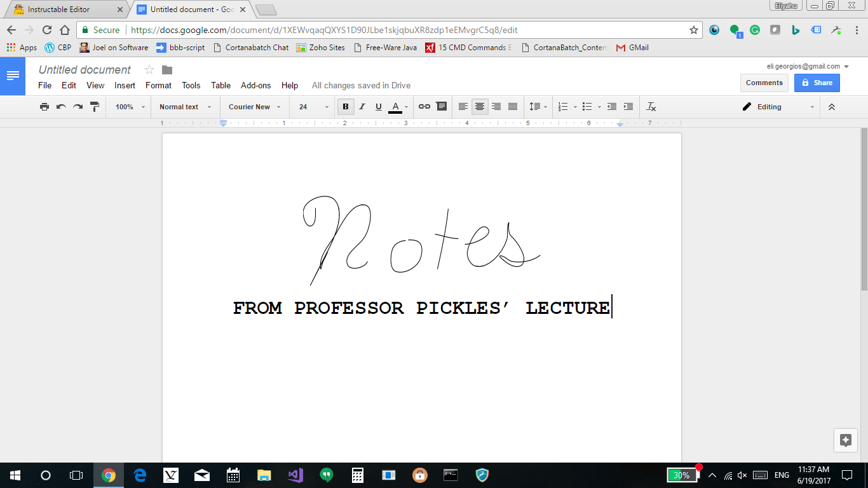Toggle bulleted list
Viewport: 868px width, 488px height.
tap(587, 107)
